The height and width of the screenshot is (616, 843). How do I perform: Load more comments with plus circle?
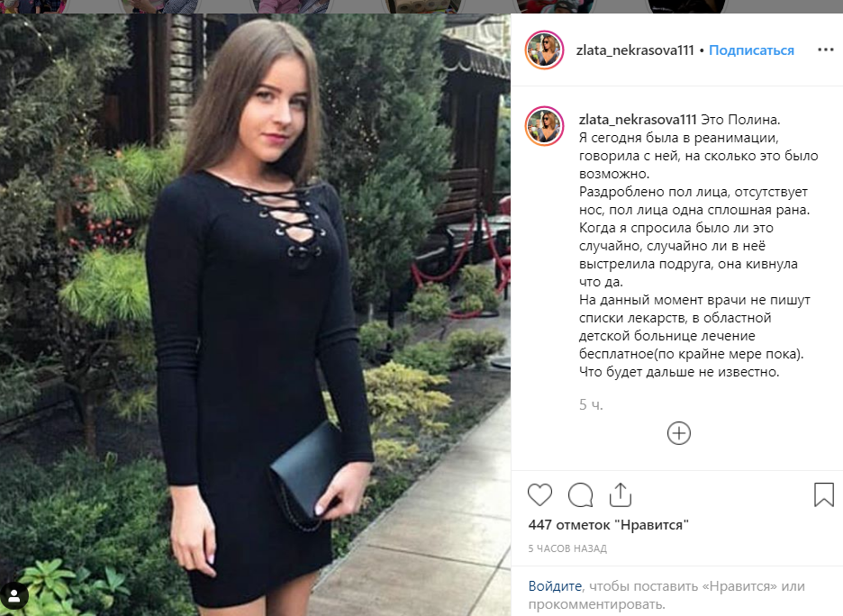[x=678, y=432]
